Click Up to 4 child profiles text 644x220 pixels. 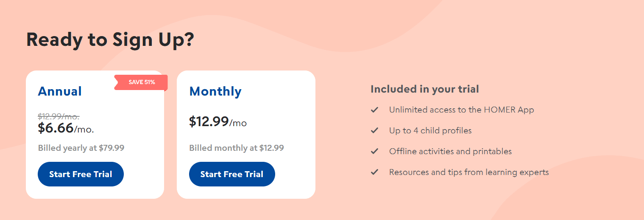tap(430, 131)
